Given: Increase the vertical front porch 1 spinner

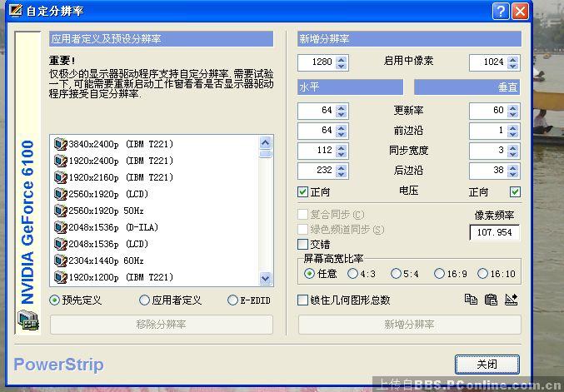Looking at the screenshot, I should (x=513, y=127).
